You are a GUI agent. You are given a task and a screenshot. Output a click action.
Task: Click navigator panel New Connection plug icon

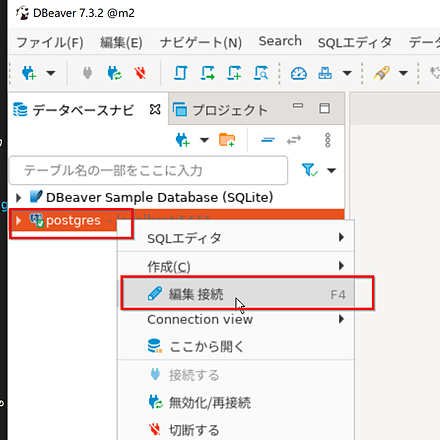pos(183,140)
